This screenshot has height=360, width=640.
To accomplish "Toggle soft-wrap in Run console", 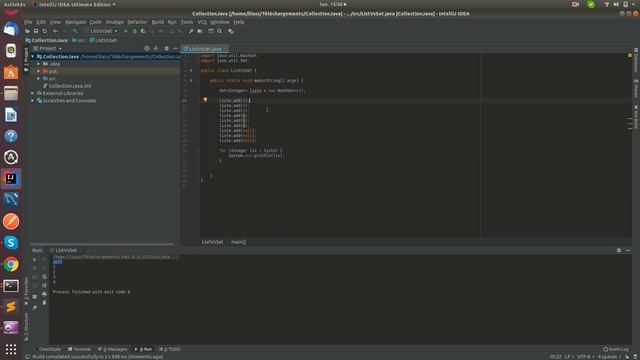I will (44, 277).
